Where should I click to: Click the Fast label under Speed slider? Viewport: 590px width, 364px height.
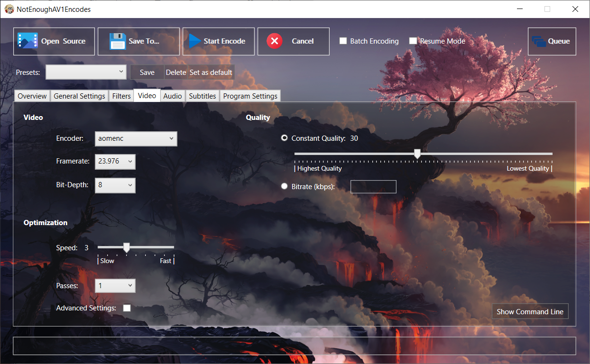(166, 261)
